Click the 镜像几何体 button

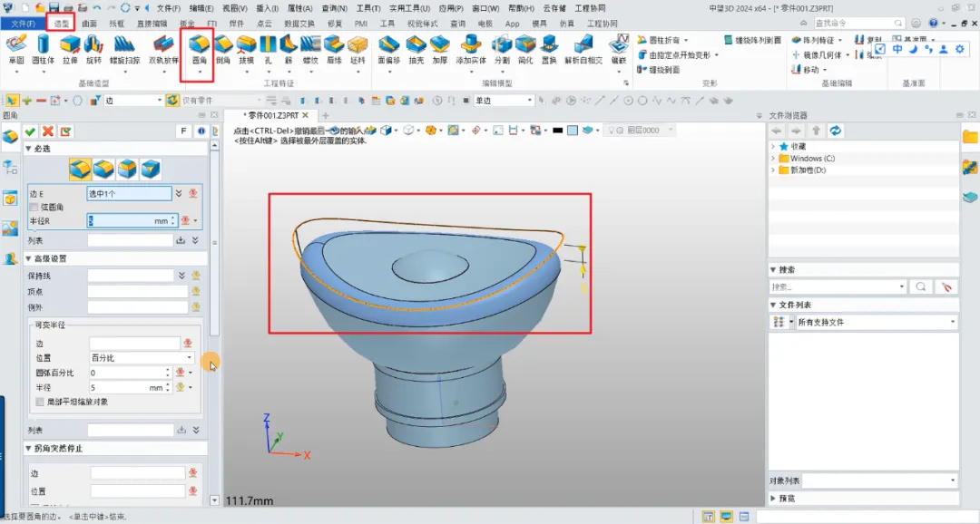(x=822, y=54)
